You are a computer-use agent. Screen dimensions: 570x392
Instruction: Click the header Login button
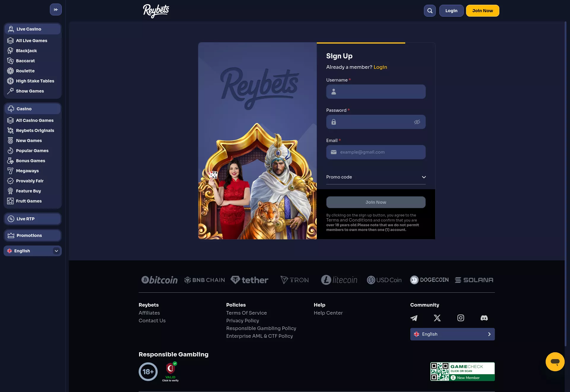(x=451, y=11)
